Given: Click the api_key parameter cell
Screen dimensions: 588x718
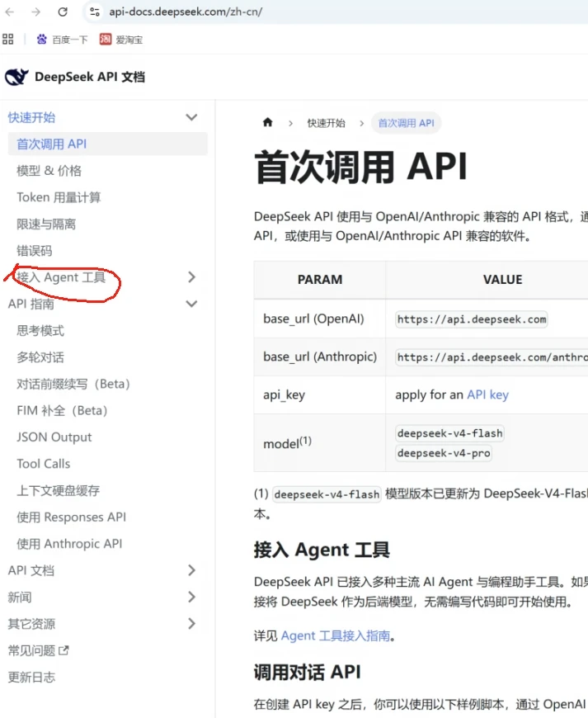Looking at the screenshot, I should click(x=320, y=394).
